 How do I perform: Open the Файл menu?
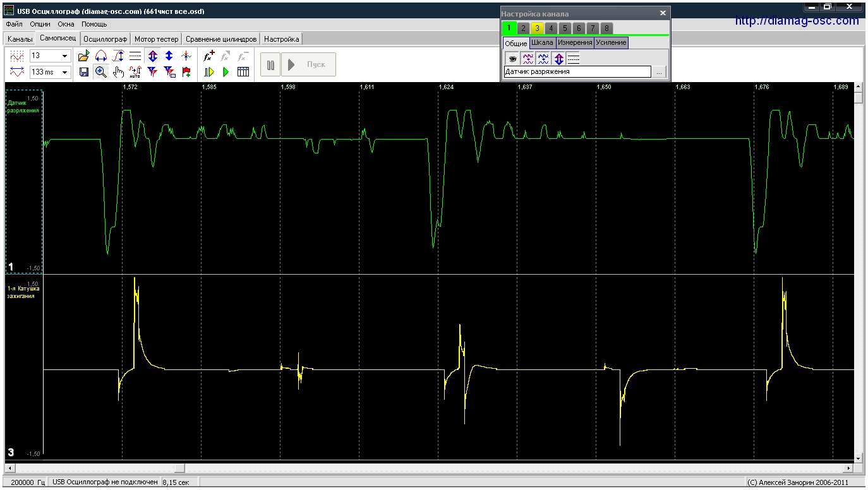14,24
